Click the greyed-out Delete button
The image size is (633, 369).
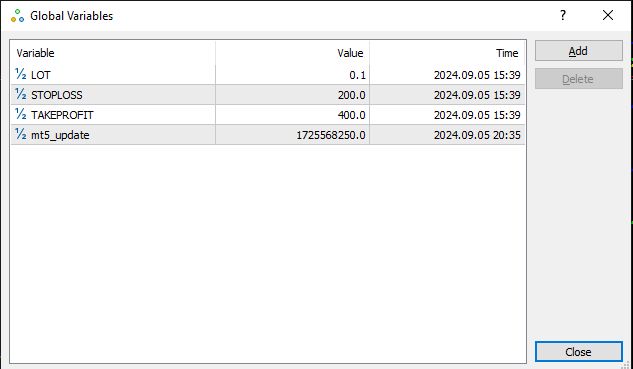pos(579,79)
